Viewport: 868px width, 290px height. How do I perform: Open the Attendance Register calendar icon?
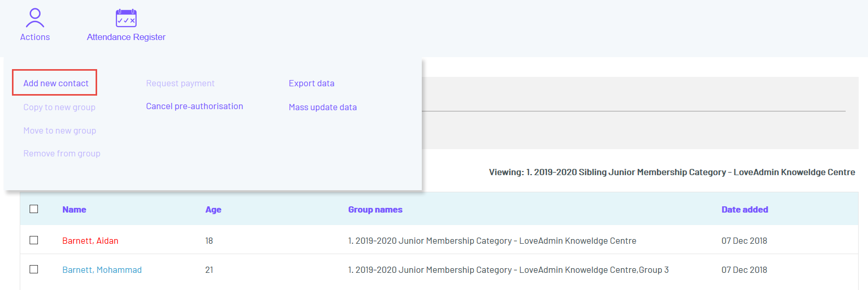click(126, 18)
